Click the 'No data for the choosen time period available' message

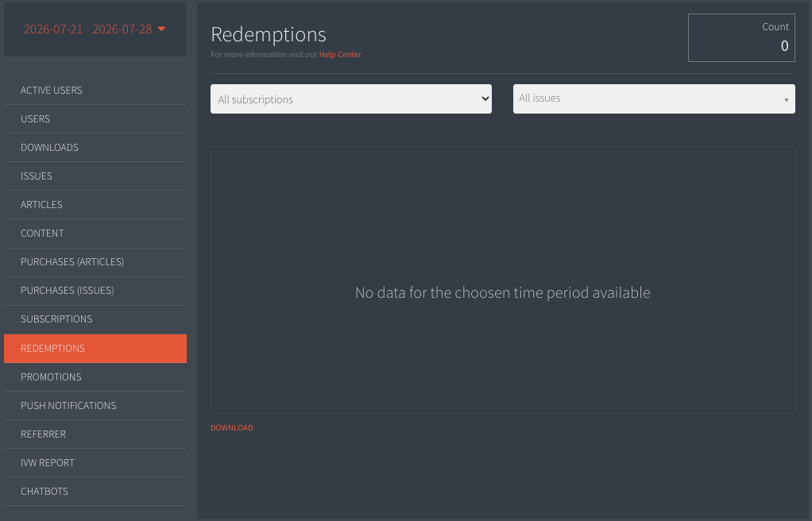pos(502,292)
